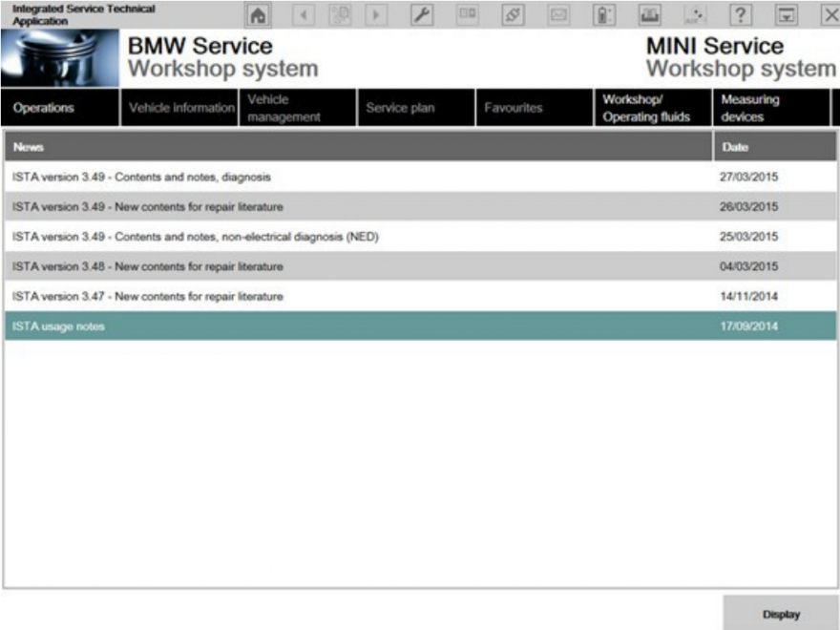Click the date 14/11/2014
Image resolution: width=840 pixels, height=630 pixels.
pyautogui.click(x=748, y=296)
